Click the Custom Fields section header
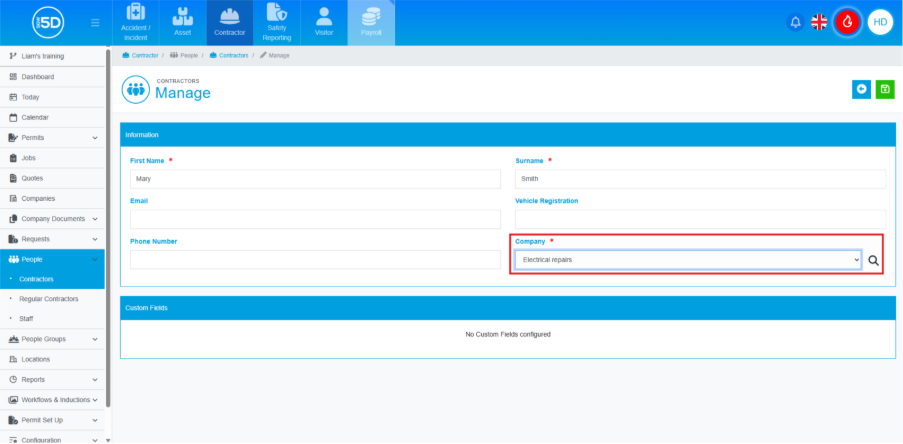This screenshot has width=903, height=444. [x=508, y=308]
